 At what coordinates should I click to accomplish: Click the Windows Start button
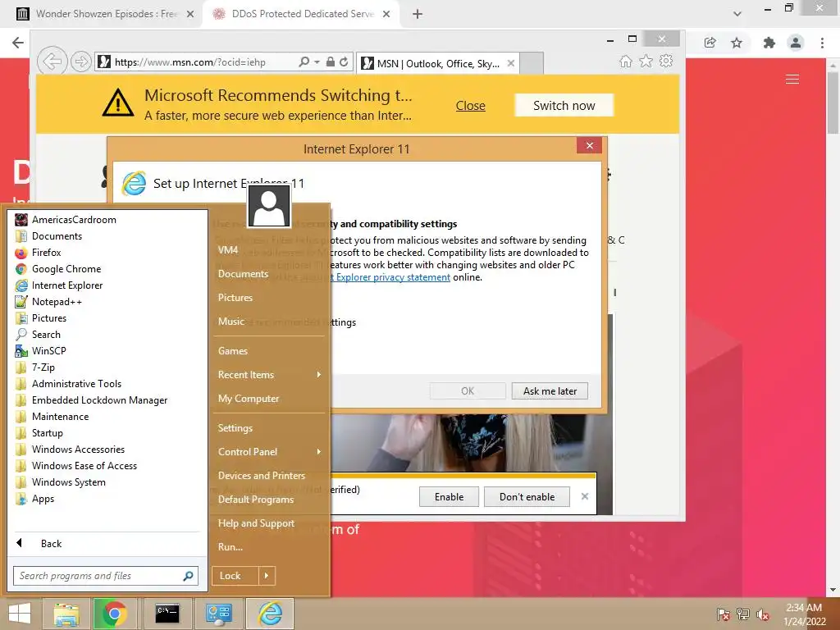pos(20,614)
